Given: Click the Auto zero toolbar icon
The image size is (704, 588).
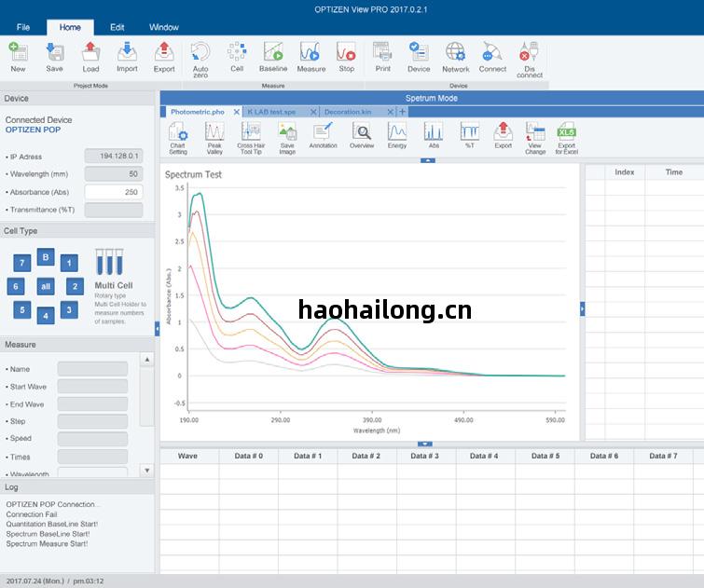Looking at the screenshot, I should tap(200, 57).
